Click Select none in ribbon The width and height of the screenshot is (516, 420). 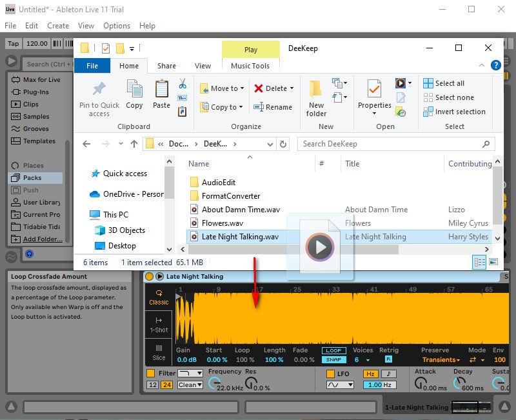[x=448, y=97]
